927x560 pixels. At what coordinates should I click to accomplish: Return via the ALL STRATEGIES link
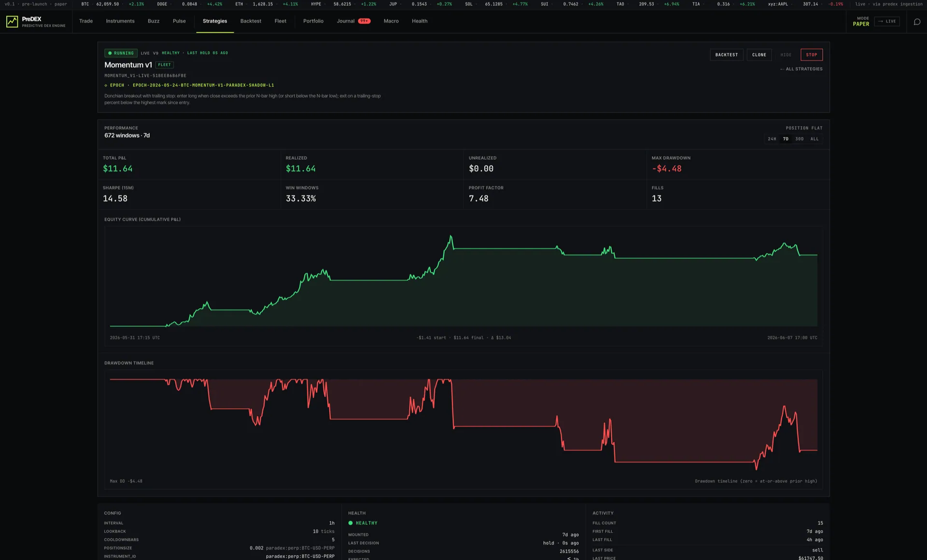(801, 69)
